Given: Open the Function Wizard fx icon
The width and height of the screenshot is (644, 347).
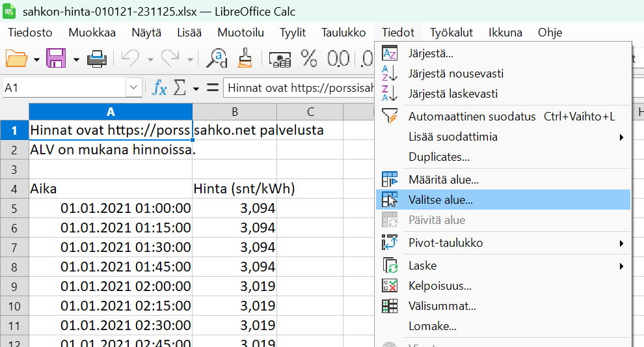Looking at the screenshot, I should 159,88.
